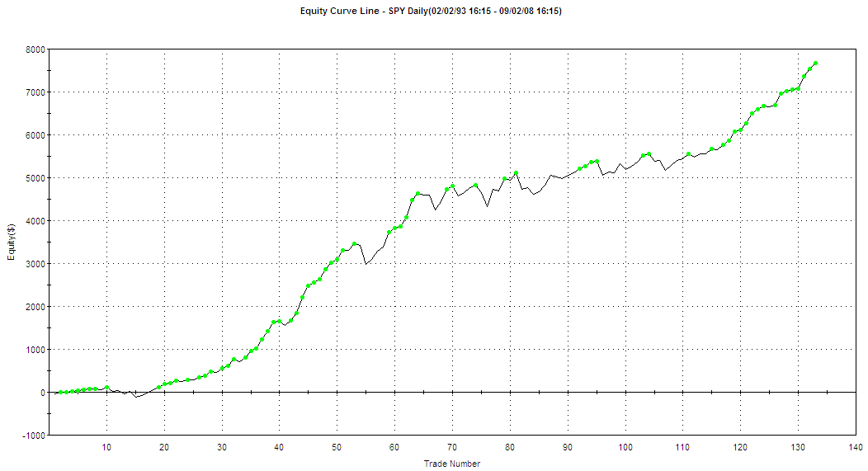
Task: Click the 60 tick label on the x-axis
Action: (x=394, y=447)
